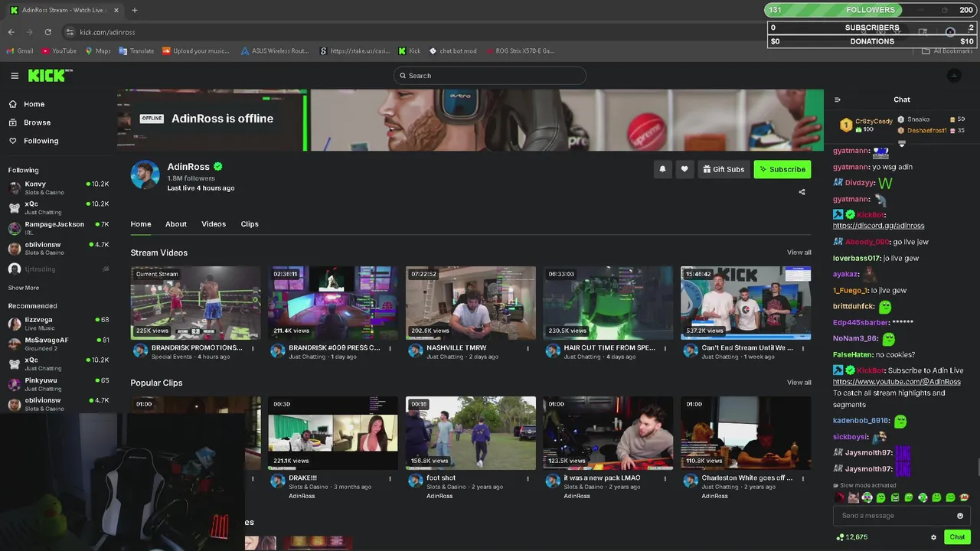Screen dimensions: 980x551
Task: Open the Translate bookmark
Action: tap(136, 51)
